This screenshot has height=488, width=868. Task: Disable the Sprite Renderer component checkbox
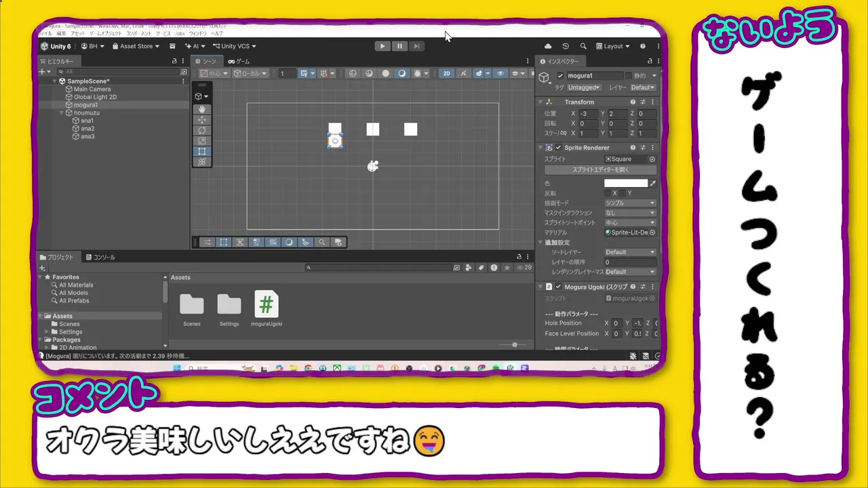click(559, 147)
